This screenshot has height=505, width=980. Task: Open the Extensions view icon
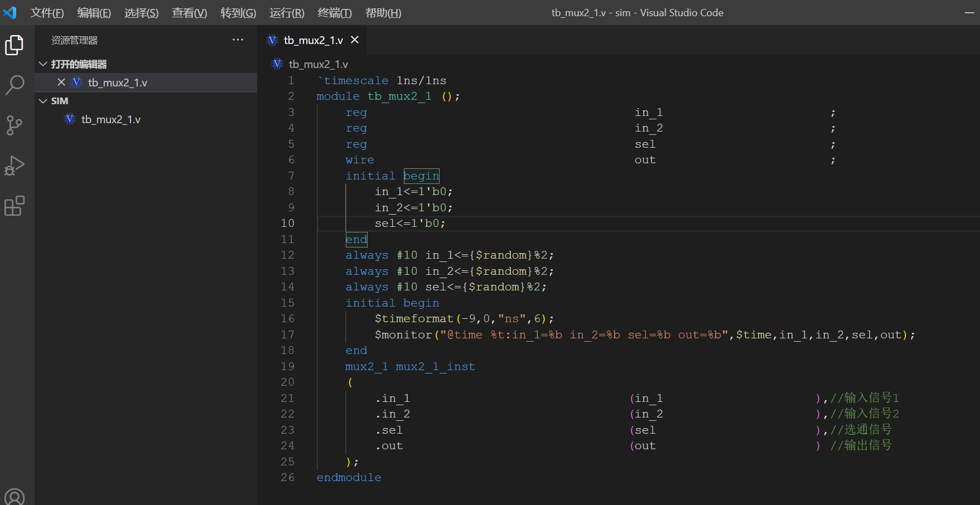coord(15,206)
